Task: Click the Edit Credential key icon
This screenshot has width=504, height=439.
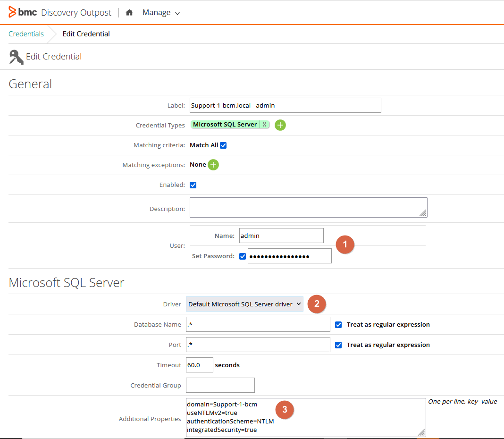Action: click(16, 57)
